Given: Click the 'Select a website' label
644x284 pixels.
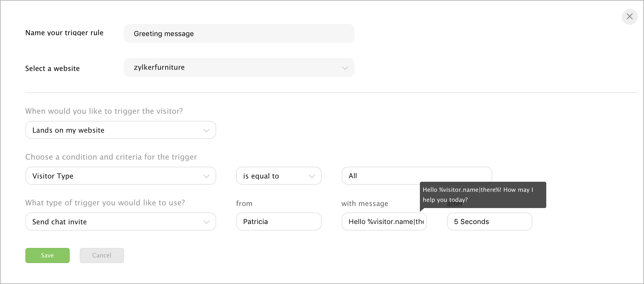Looking at the screenshot, I should tap(53, 68).
